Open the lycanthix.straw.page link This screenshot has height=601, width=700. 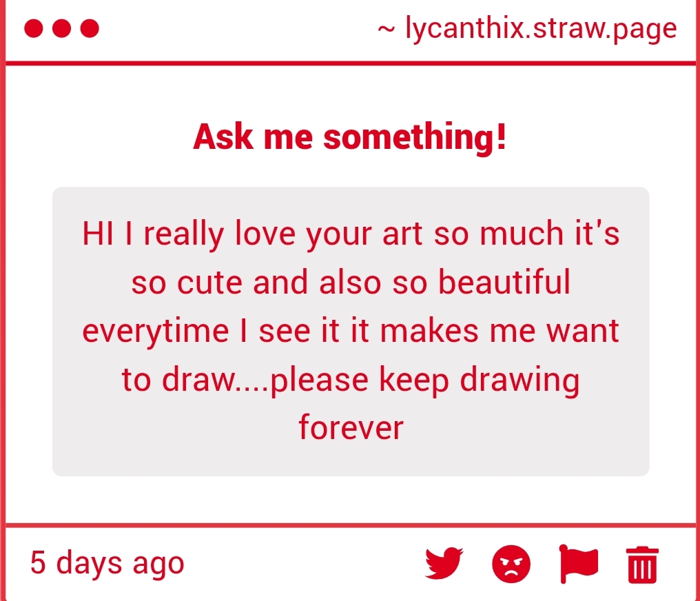(x=542, y=29)
